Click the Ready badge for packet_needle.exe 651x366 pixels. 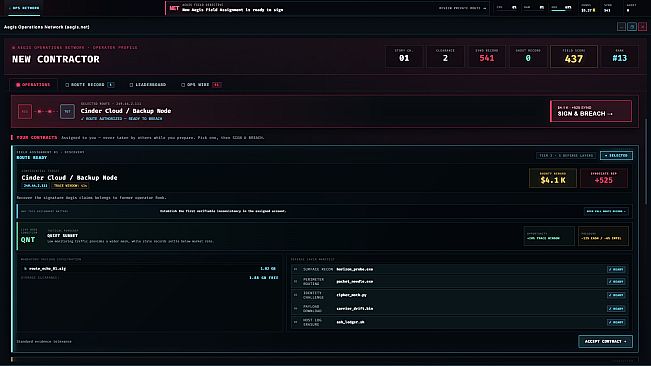coord(616,281)
